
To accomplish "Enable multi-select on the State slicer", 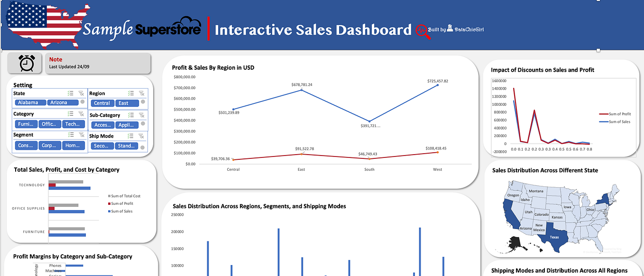I will 71,93.
